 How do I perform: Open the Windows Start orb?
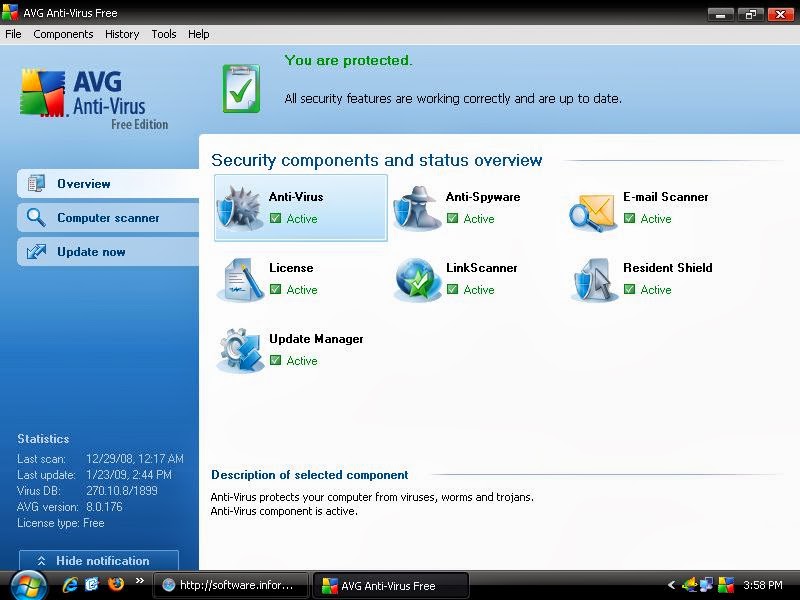tap(29, 586)
